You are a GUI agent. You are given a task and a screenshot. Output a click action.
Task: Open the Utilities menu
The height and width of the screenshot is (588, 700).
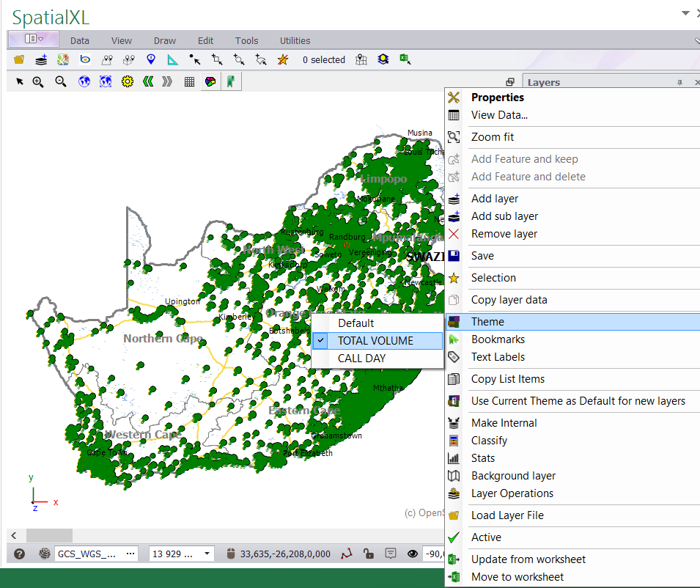coord(295,41)
